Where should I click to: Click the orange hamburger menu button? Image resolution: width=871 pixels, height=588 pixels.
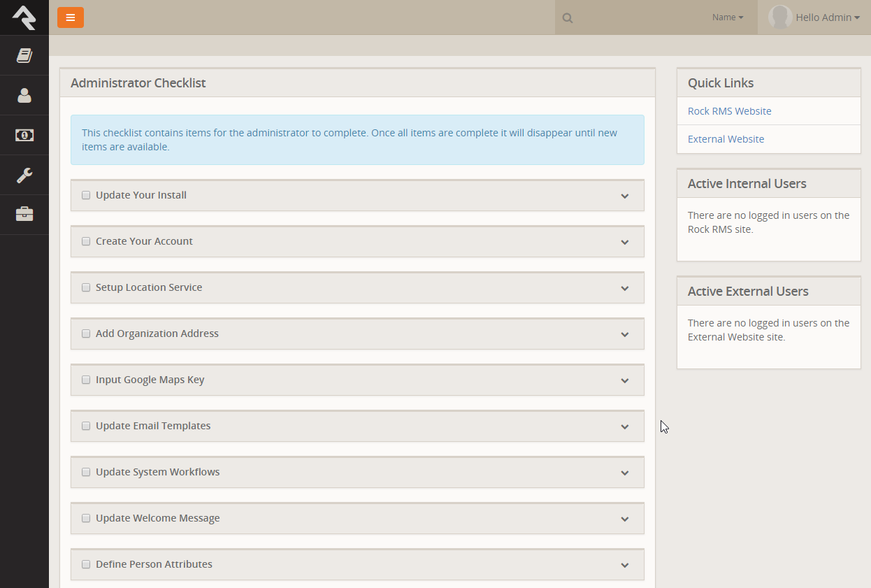point(71,17)
